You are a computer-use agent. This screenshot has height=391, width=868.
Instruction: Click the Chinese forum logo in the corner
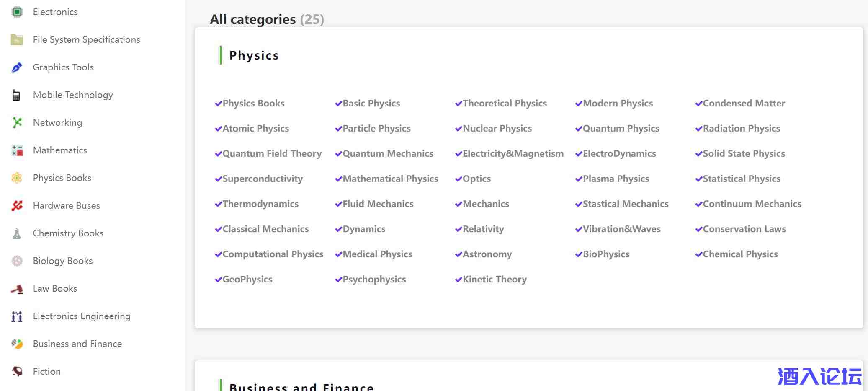click(819, 376)
